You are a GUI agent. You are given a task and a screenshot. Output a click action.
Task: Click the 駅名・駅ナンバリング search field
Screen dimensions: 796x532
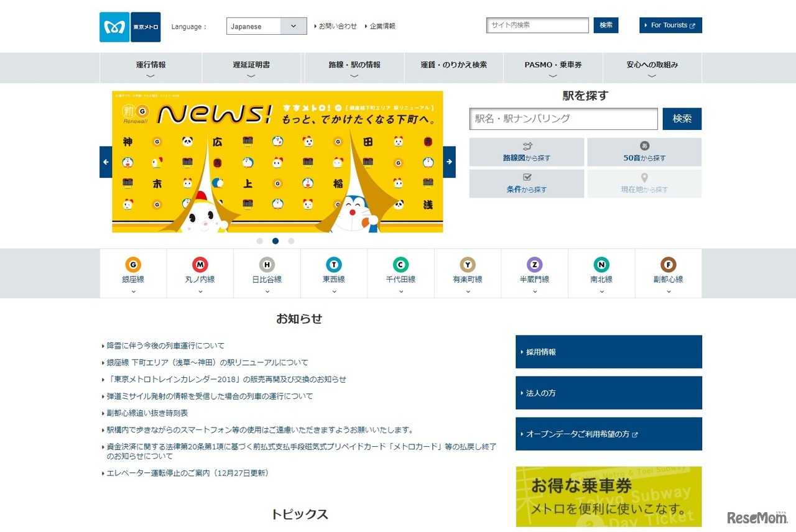coord(563,119)
